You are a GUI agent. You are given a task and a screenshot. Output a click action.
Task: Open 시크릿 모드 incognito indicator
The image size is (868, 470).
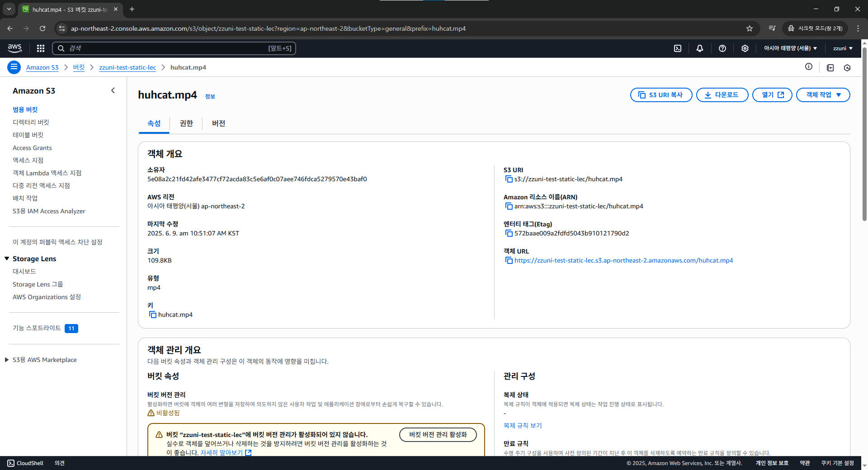point(815,28)
